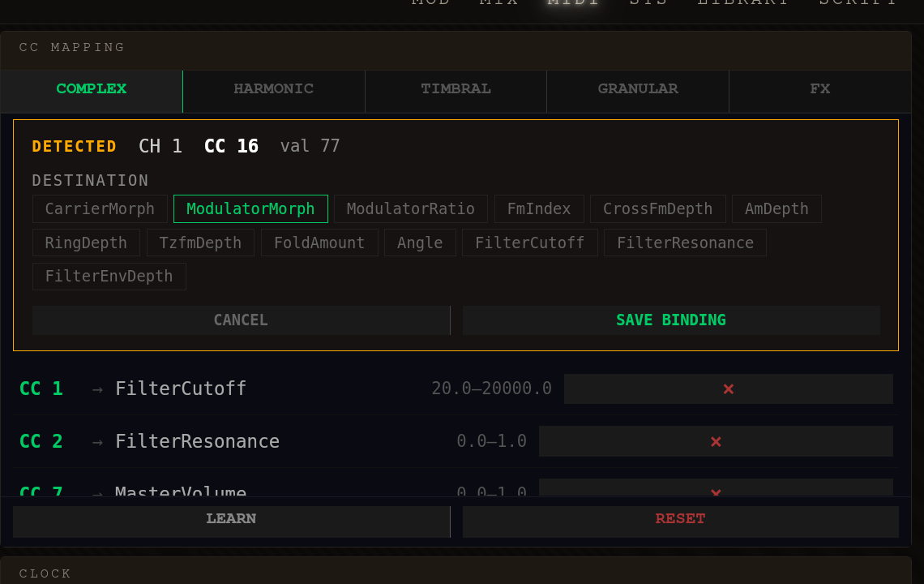Remove the CC 7 MasterVolume mapping
The width and height of the screenshot is (924, 584).
click(x=716, y=493)
